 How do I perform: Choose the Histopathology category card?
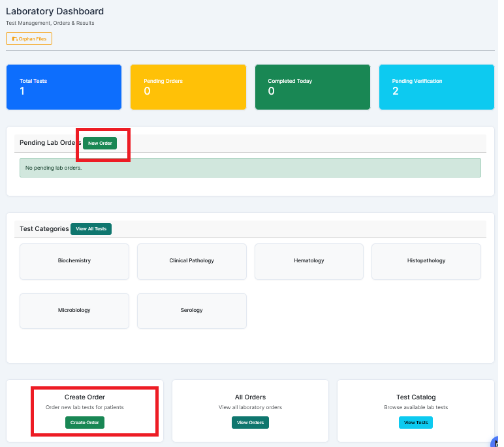coord(426,262)
